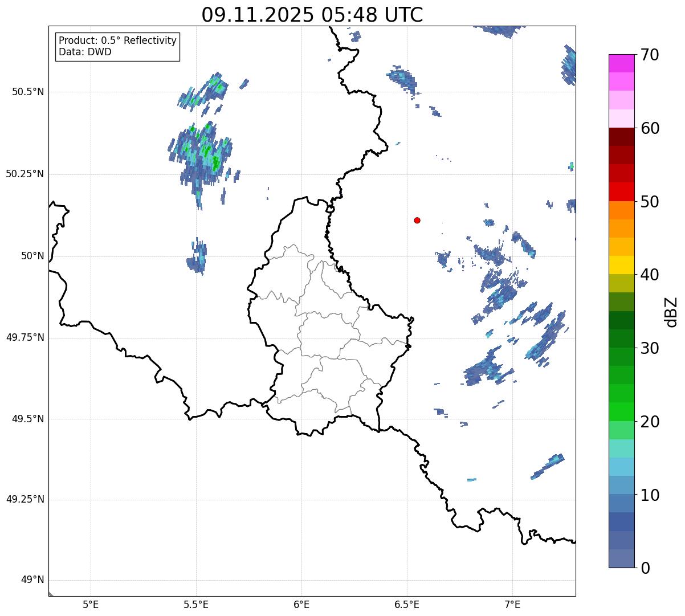Click the olive colorbar segment below 40
Screen dimensions: 685x616
coord(622,283)
